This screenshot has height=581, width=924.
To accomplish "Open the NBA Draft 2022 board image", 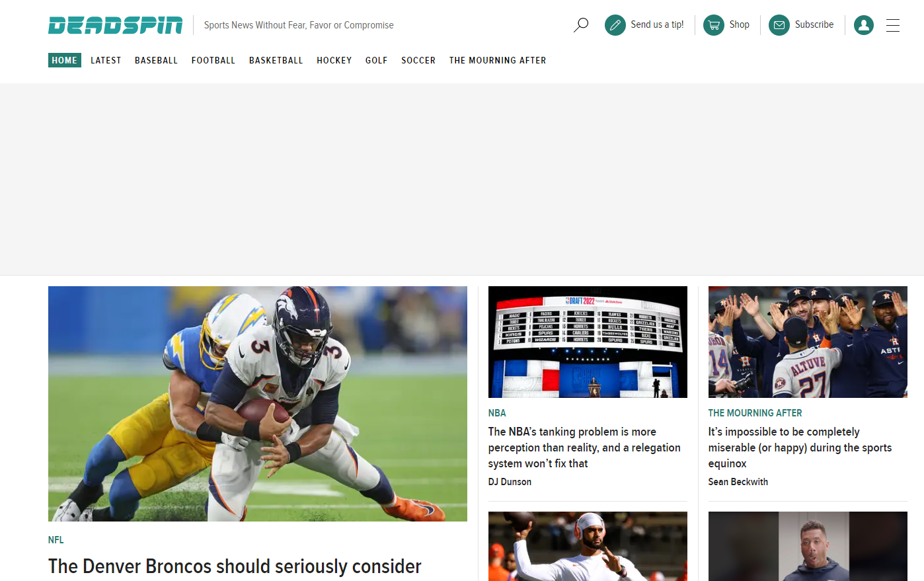I will pos(588,342).
